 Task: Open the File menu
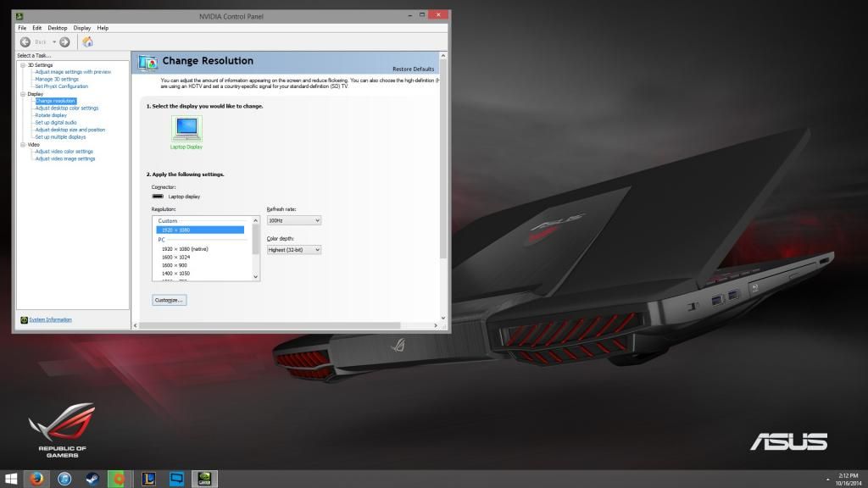[x=22, y=28]
